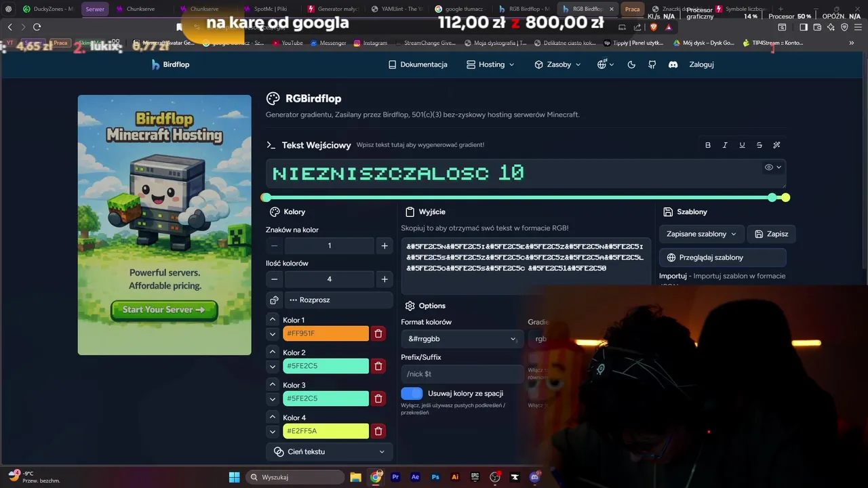Move Kolor 3 down with chevron

[x=273, y=399]
